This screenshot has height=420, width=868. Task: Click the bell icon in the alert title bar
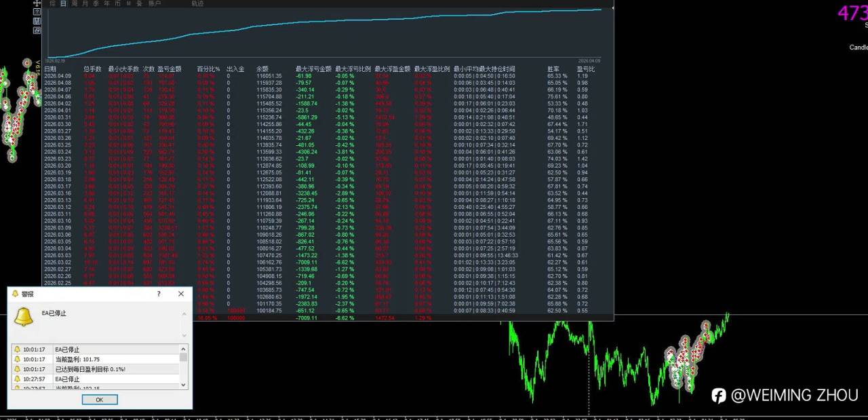[15, 294]
